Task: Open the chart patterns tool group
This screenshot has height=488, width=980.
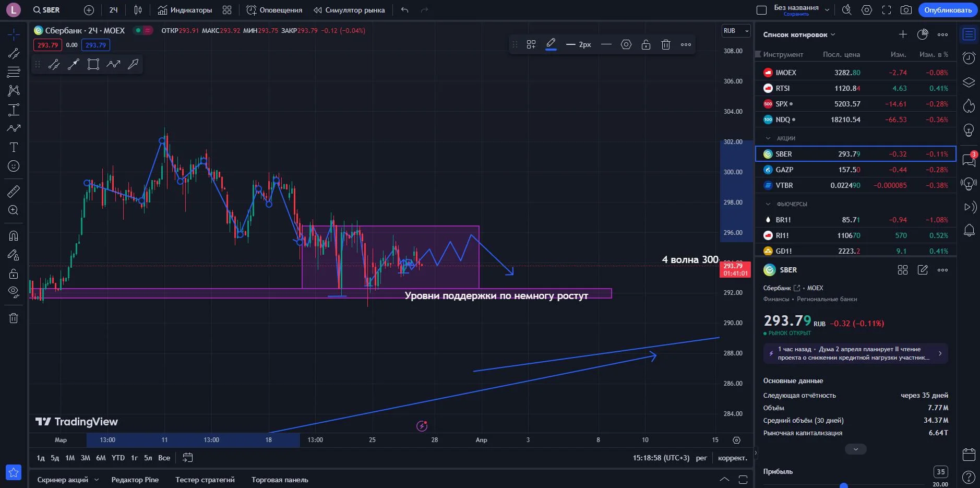Action: pyautogui.click(x=14, y=91)
